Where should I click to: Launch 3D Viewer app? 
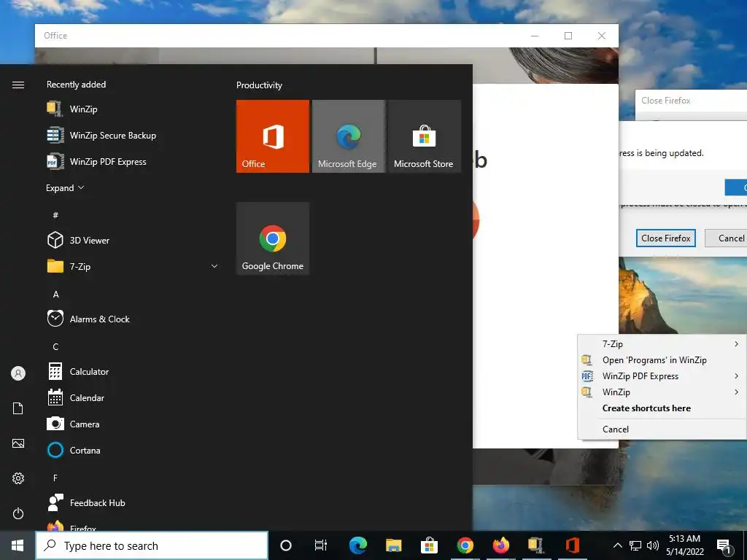pos(133,240)
